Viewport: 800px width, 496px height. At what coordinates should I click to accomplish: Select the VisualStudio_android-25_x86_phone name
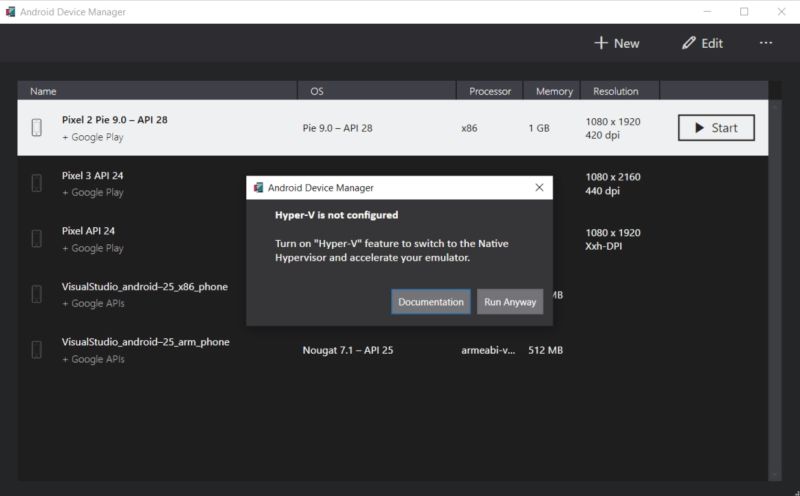(145, 286)
